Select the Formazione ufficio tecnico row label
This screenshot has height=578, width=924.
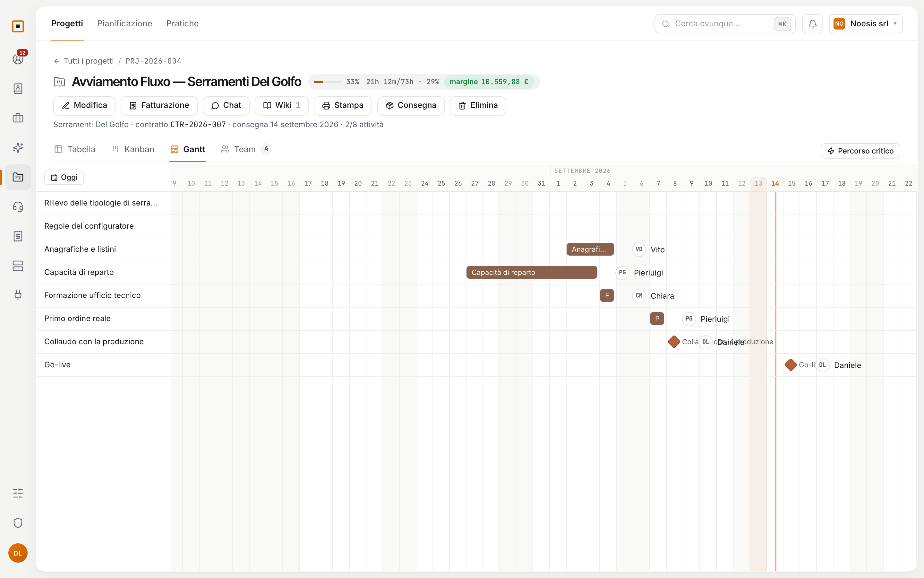[x=92, y=295]
